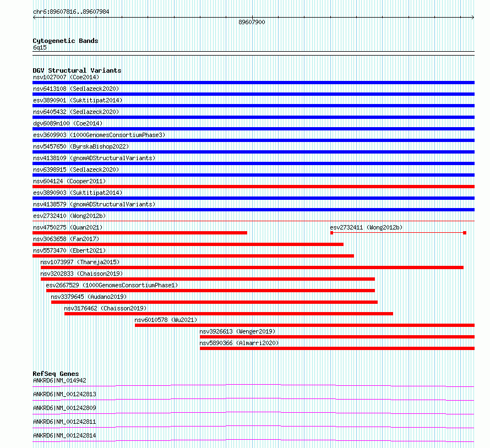The width and height of the screenshot is (490, 448).
Task: Open the ANKRD6|NM_001242809 transcript label
Action: coord(64,408)
